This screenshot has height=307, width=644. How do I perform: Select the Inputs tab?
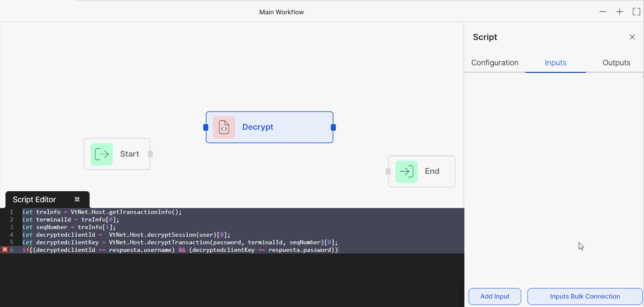click(x=555, y=62)
